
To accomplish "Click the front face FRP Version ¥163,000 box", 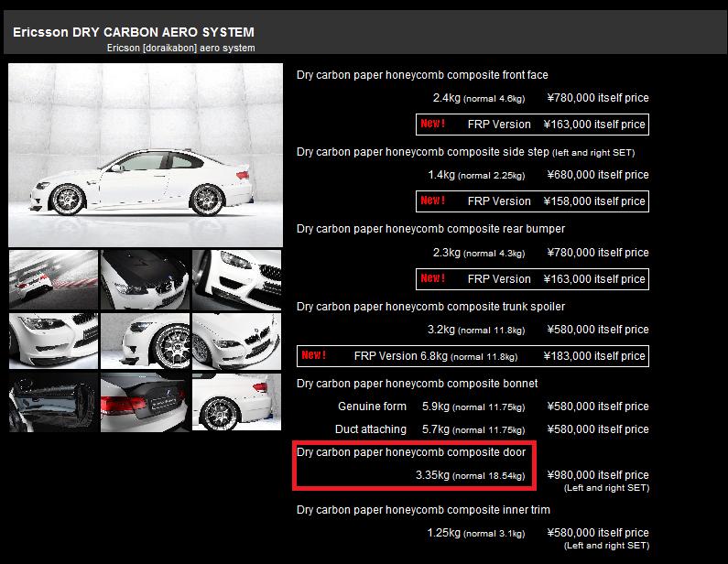I will tap(532, 125).
